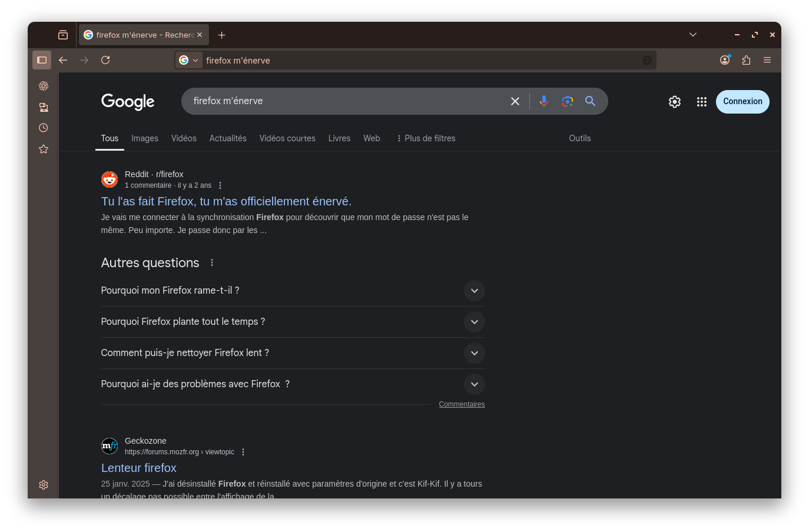809x532 pixels.
Task: Open sidebar customization gear at the bottom
Action: coord(44,485)
